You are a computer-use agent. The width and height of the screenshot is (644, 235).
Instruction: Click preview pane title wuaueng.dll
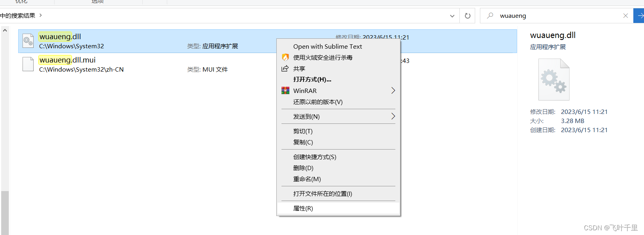(553, 35)
